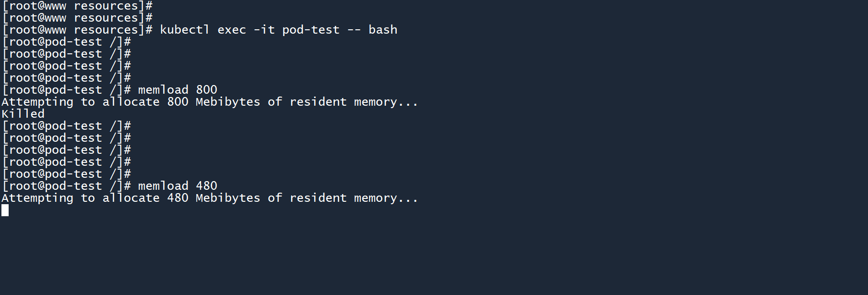
Task: Click "Attempting" in the 480 Mebibytes output line
Action: 37,198
